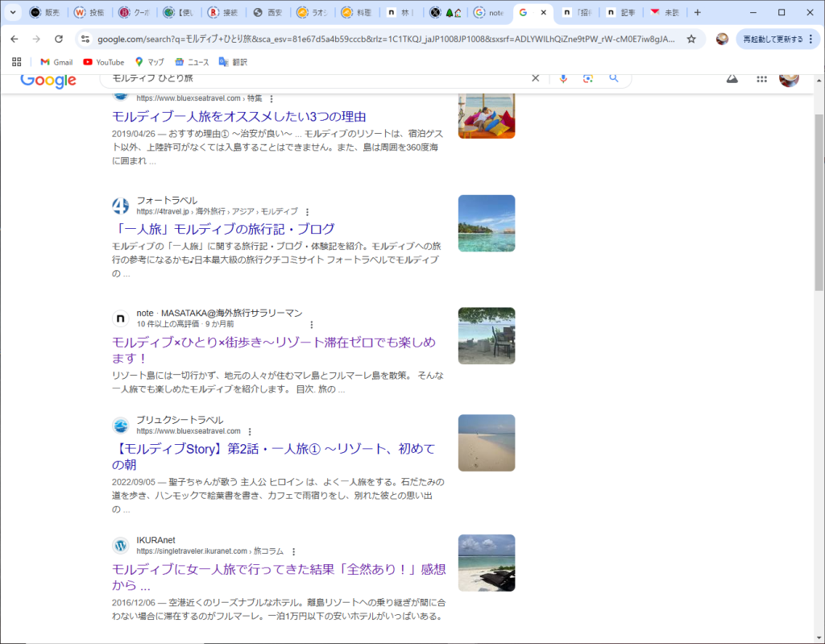This screenshot has width=825, height=644.
Task: Expand the tab search dropdown
Action: coord(12,13)
